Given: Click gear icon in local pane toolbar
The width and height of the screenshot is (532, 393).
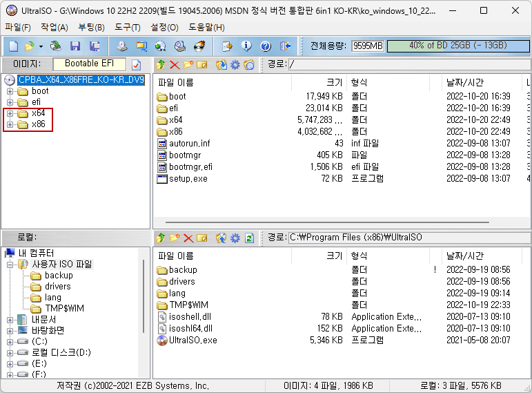Looking at the screenshot, I should (x=235, y=238).
